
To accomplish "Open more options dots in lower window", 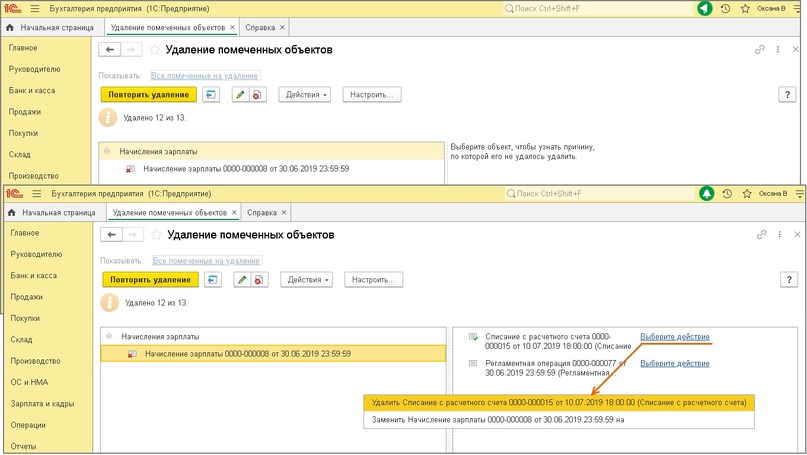I will (x=780, y=235).
